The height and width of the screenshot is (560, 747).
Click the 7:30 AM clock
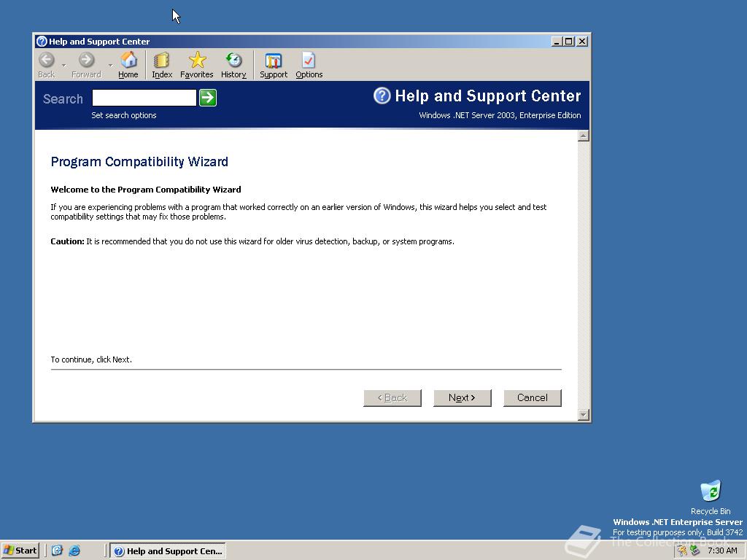pos(722,551)
